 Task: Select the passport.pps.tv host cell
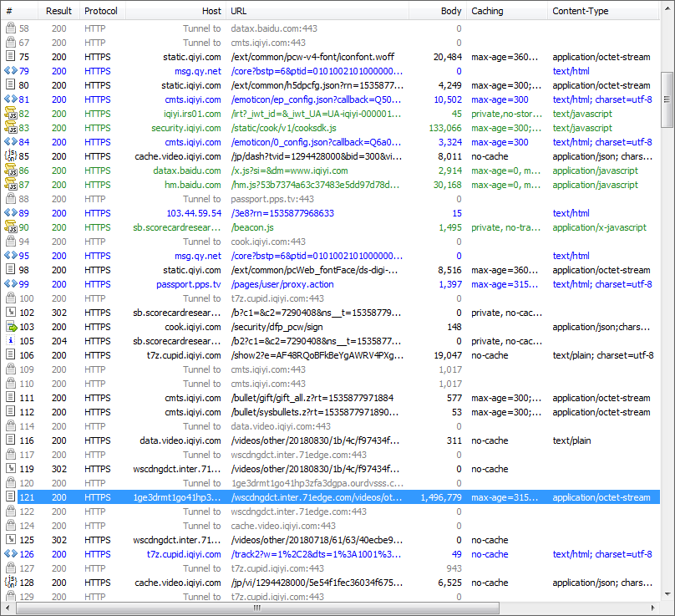coord(189,284)
